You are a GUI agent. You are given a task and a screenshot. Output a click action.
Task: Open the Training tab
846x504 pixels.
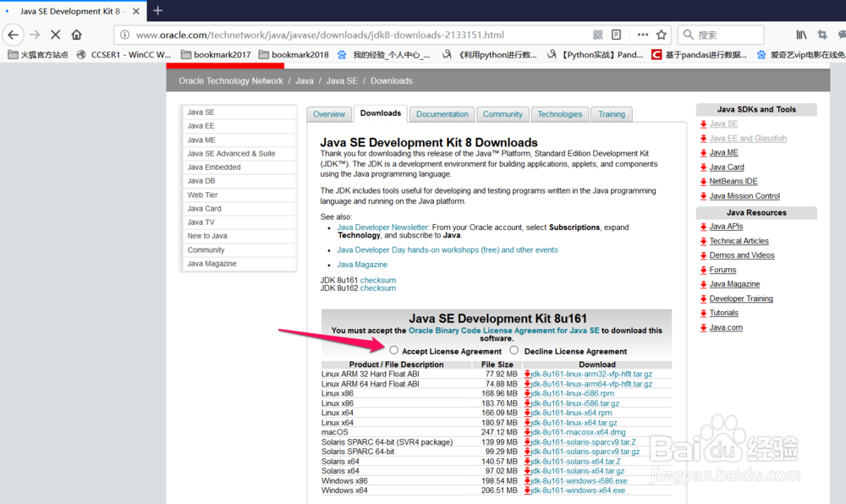612,114
